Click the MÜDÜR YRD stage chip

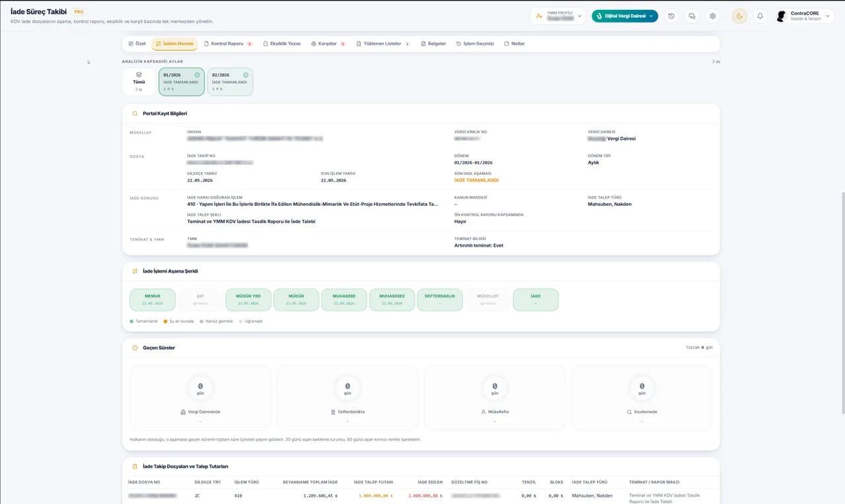point(248,299)
